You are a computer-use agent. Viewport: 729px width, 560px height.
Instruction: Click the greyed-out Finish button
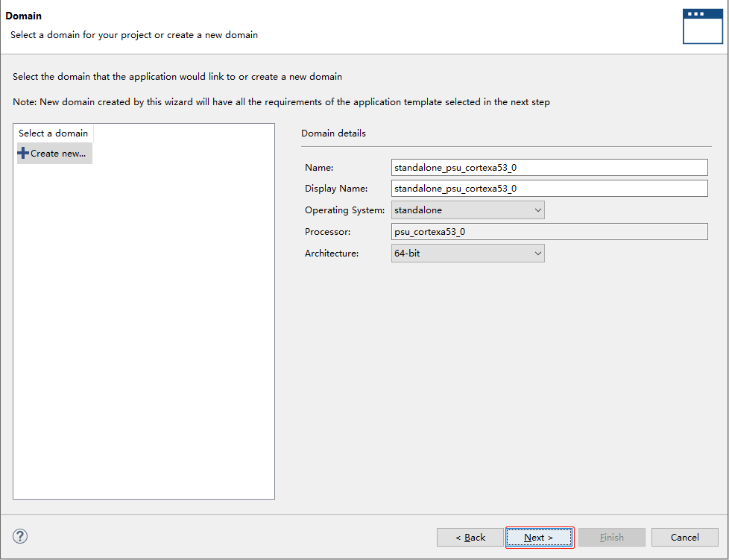point(612,537)
